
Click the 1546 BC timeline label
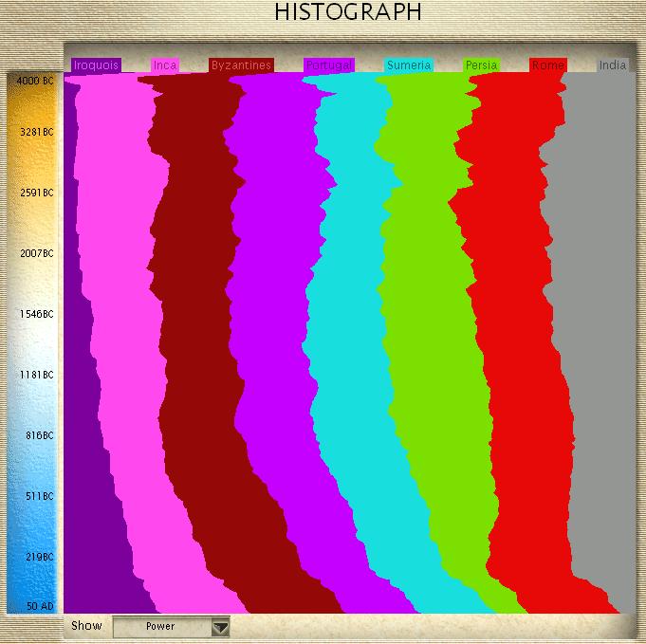pyautogui.click(x=37, y=314)
